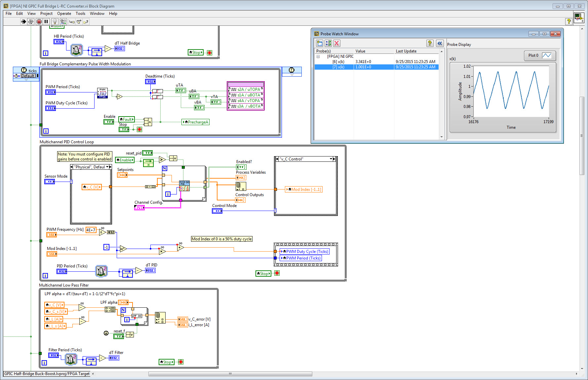The width and height of the screenshot is (588, 380).
Task: Click the red Abort Execution button
Action: point(39,22)
